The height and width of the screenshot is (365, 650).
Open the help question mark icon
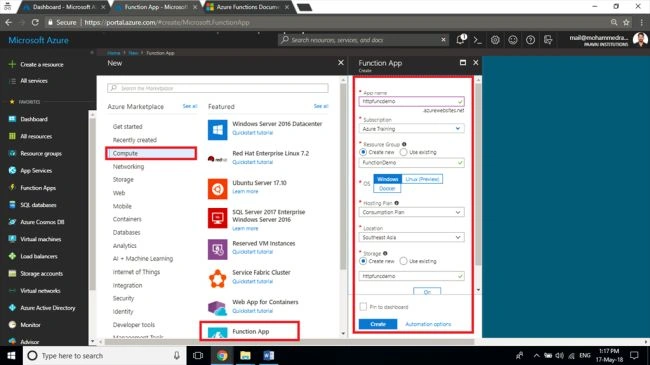(530, 40)
